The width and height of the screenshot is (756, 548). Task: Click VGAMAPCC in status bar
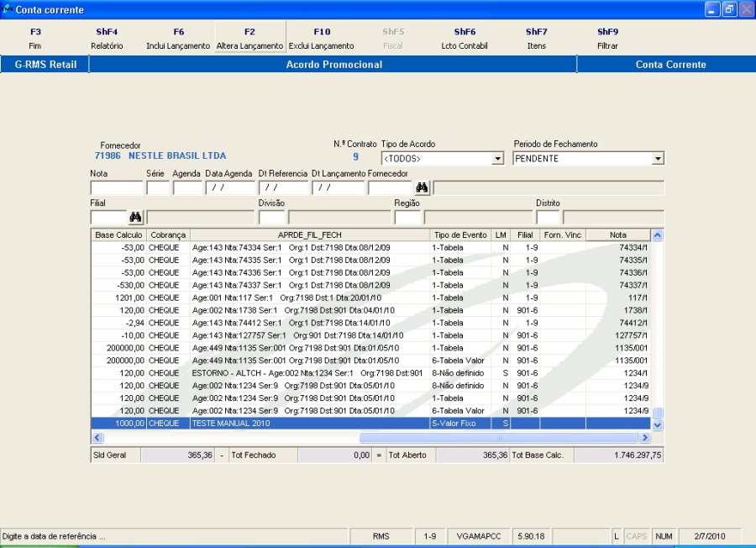coord(479,536)
